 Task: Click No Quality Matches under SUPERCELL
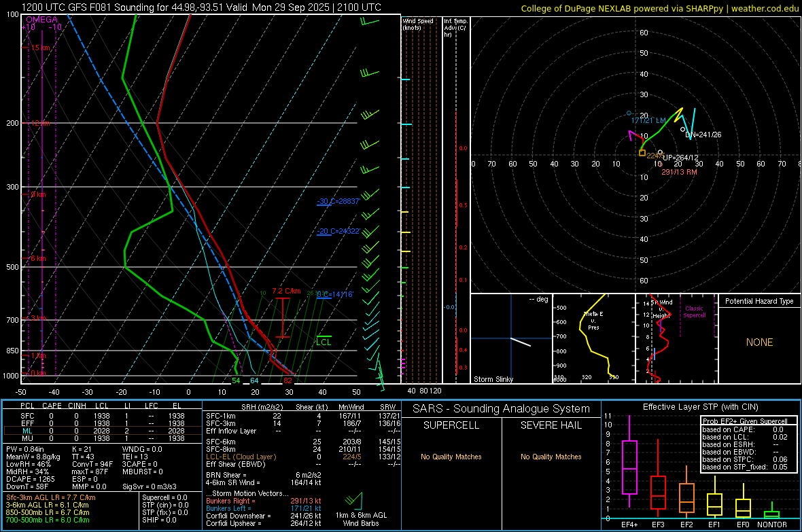[x=451, y=457]
